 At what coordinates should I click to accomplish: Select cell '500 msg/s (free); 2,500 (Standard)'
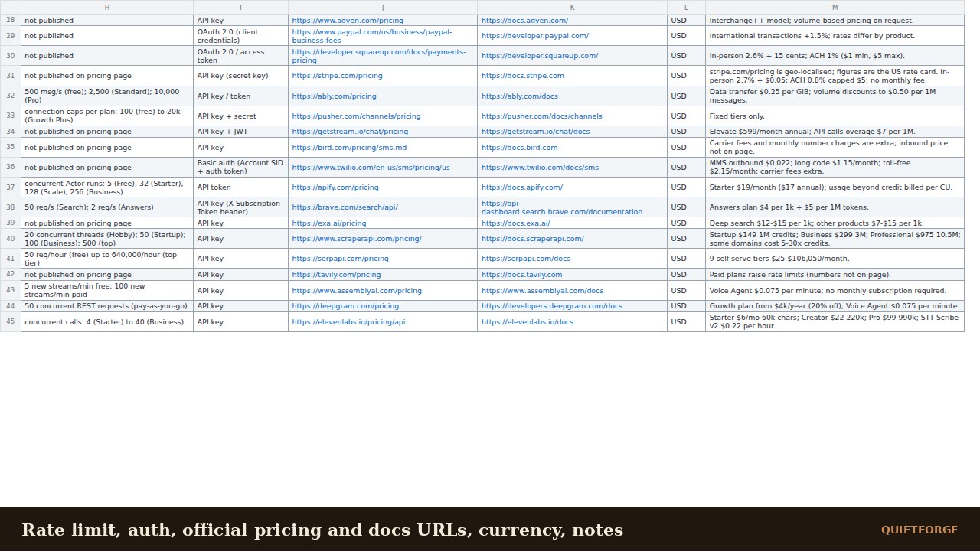coord(107,96)
